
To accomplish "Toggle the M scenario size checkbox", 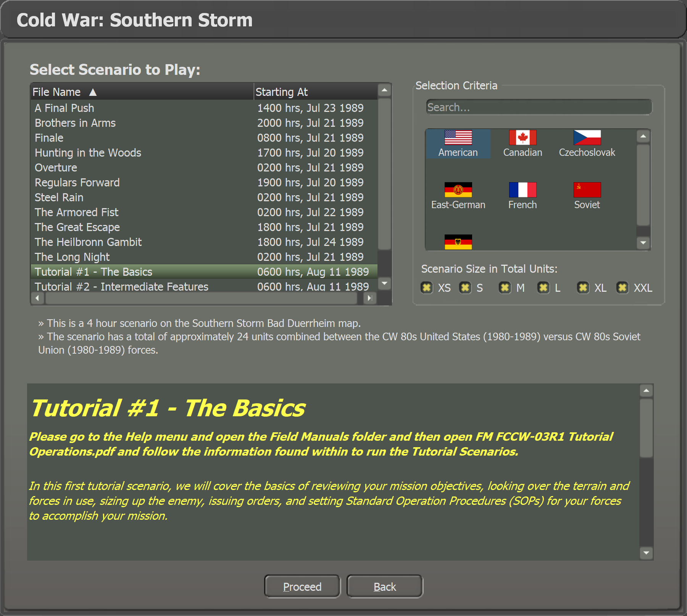I will (x=505, y=288).
